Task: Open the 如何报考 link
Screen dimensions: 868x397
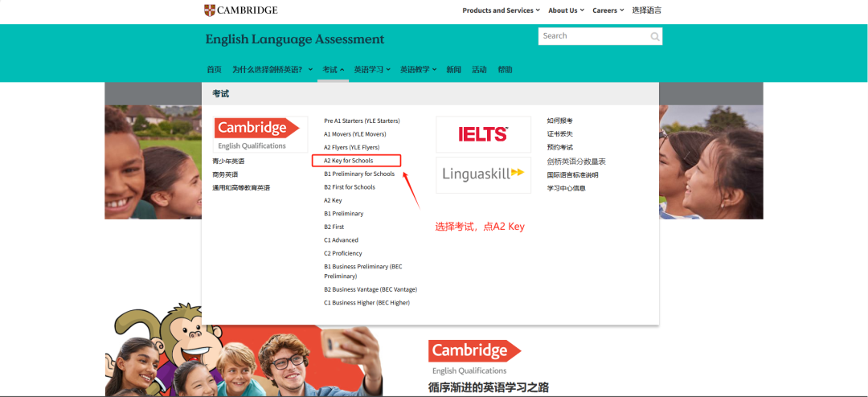Action: pyautogui.click(x=560, y=121)
